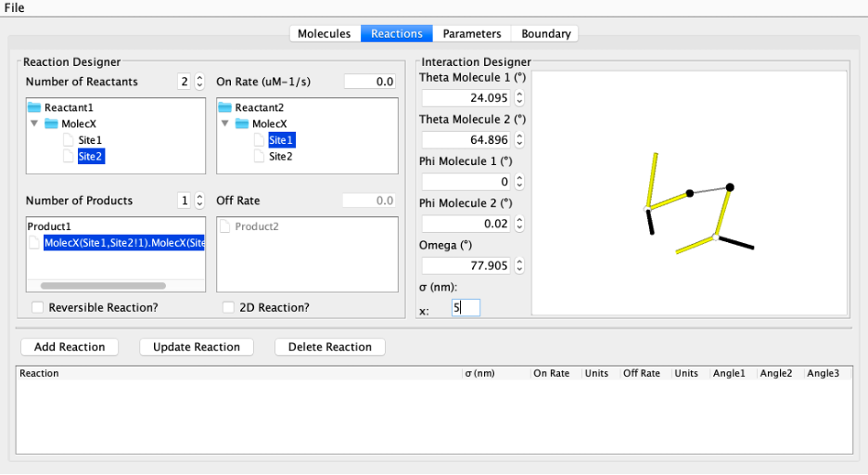
Task: Click the Phi Molecule 2 value field
Action: 466,224
